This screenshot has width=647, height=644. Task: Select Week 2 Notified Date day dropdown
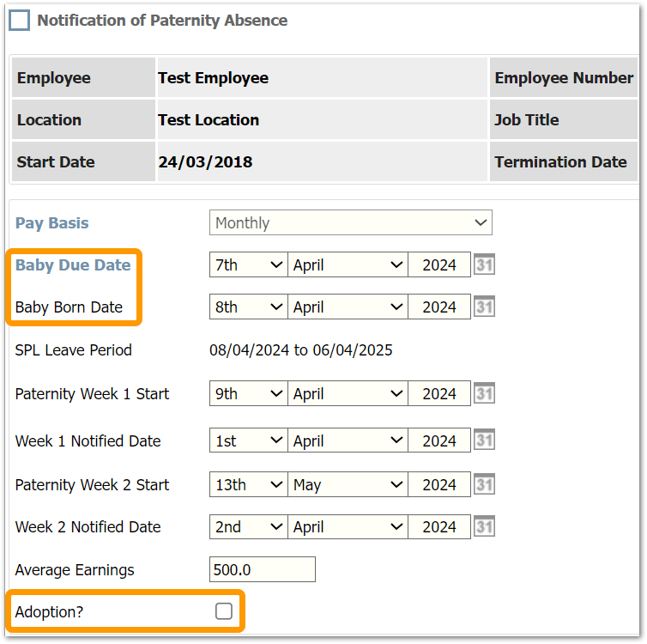click(248, 527)
